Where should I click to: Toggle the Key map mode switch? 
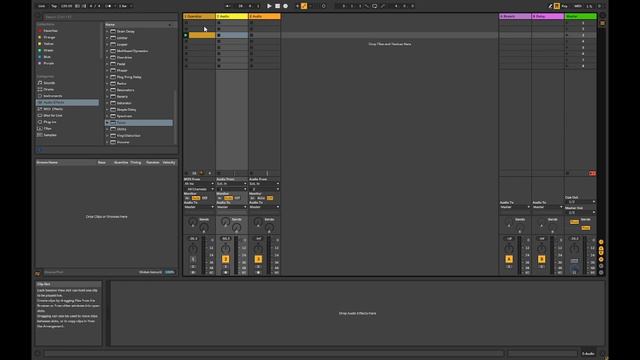564,6
